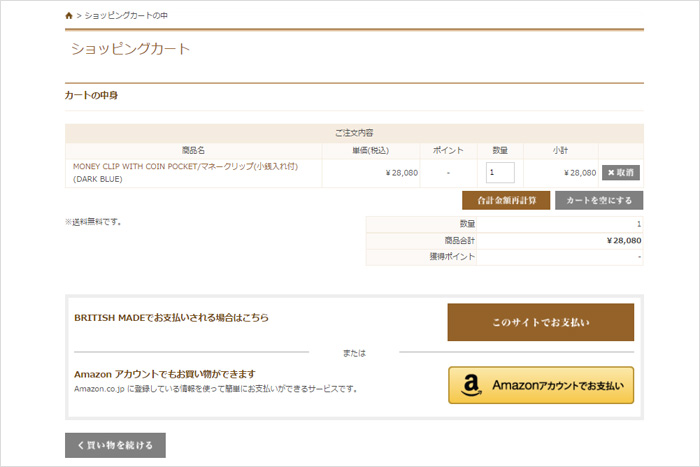The image size is (700, 467).
Task: Click the Amazon.co.jp service description text
Action: (216, 389)
